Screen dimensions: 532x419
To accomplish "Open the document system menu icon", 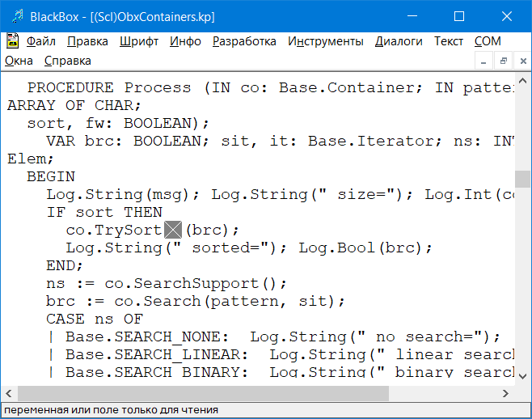I will point(12,41).
